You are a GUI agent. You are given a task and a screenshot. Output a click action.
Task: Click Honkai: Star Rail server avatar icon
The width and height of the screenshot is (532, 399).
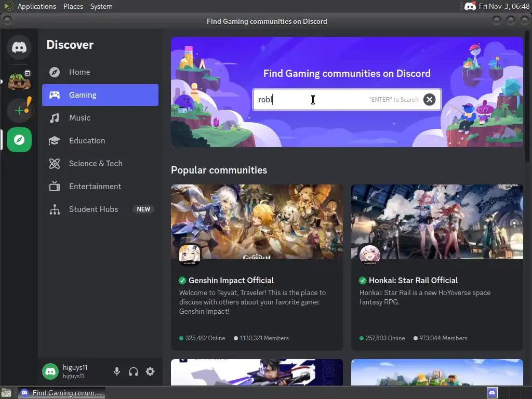pyautogui.click(x=370, y=255)
